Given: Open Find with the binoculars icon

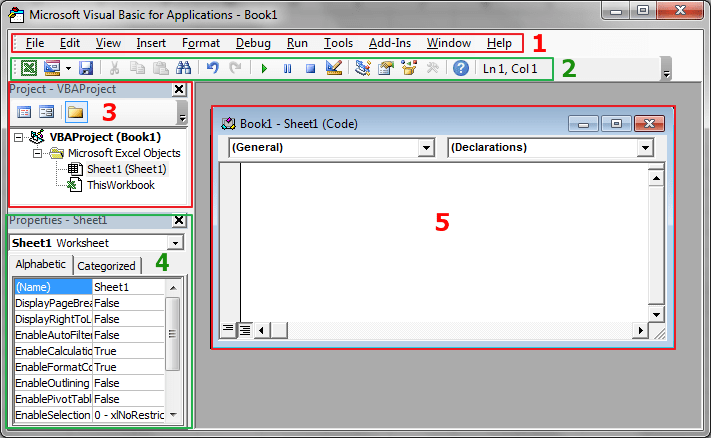Looking at the screenshot, I should (184, 68).
